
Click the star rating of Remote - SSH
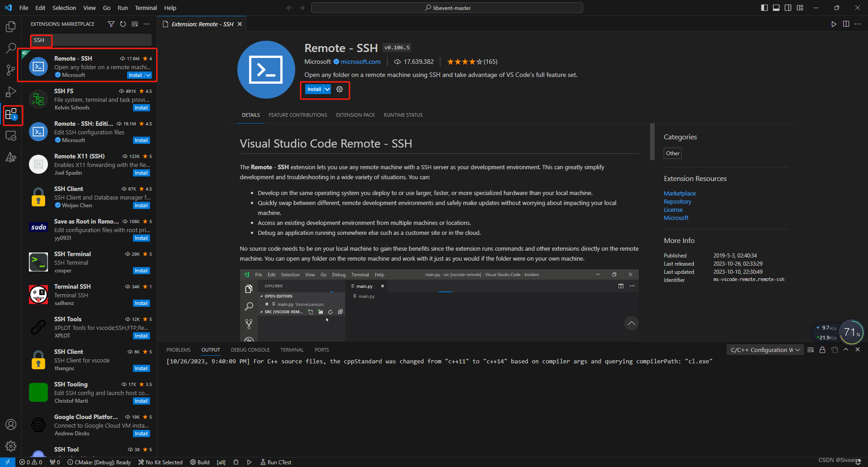click(x=472, y=62)
